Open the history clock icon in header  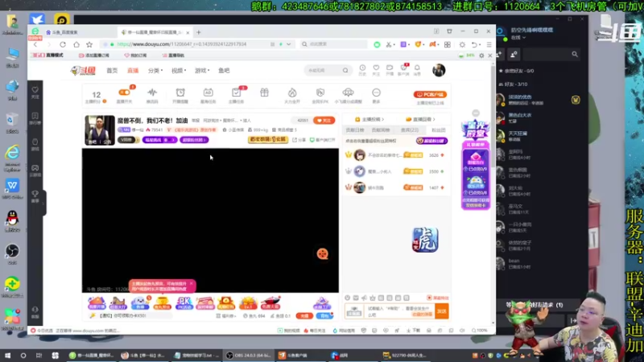[362, 68]
